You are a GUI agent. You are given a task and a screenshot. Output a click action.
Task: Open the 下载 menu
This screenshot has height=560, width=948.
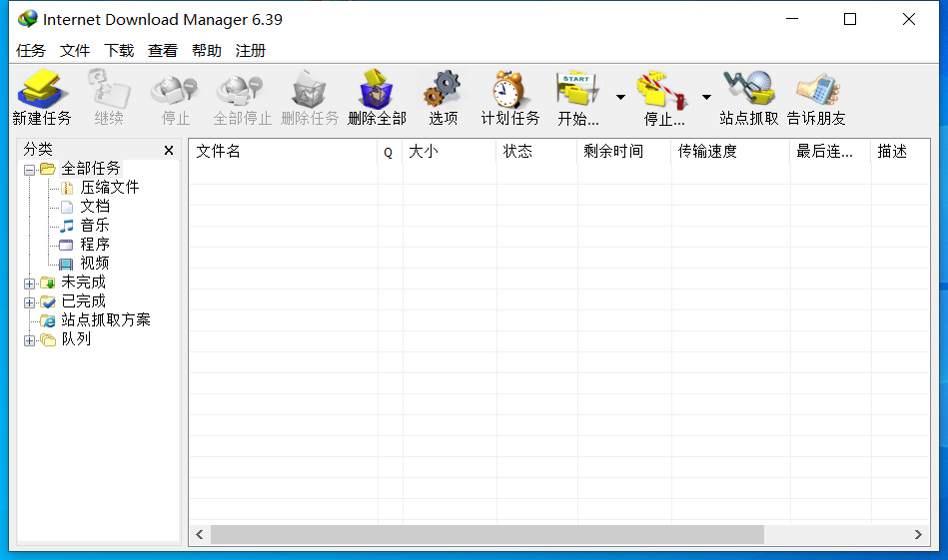pos(119,51)
